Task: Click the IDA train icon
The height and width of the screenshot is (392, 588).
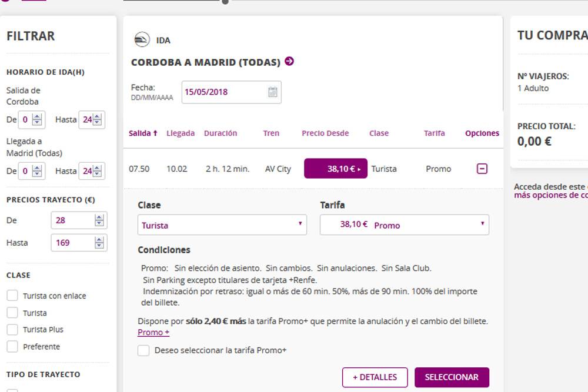Action: 141,40
